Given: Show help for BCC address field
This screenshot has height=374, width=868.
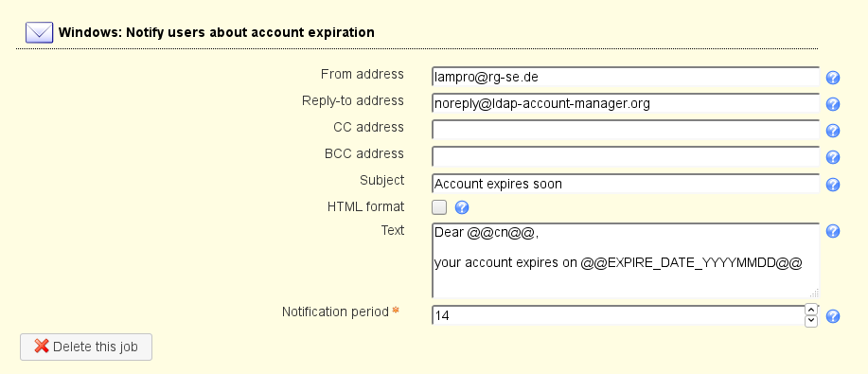Looking at the screenshot, I should (833, 157).
